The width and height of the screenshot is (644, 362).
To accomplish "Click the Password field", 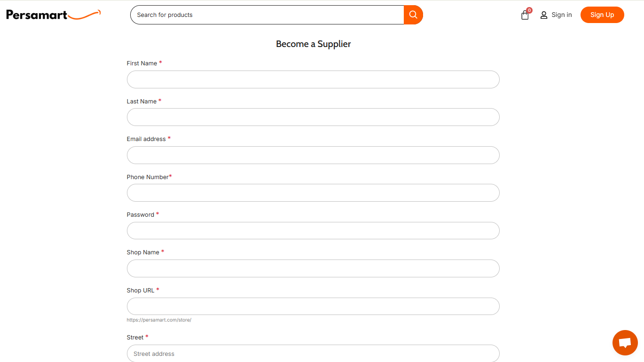I will [313, 231].
